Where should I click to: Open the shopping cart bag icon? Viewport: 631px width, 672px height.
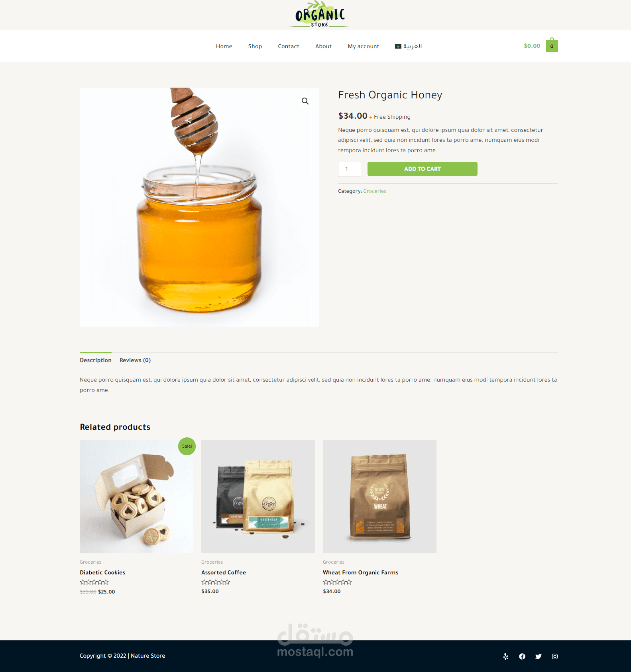click(552, 45)
